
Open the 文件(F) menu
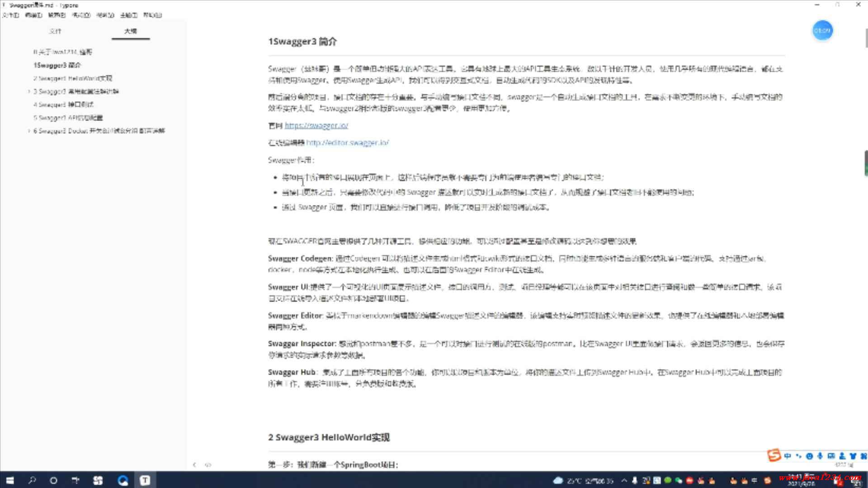pyautogui.click(x=10, y=15)
